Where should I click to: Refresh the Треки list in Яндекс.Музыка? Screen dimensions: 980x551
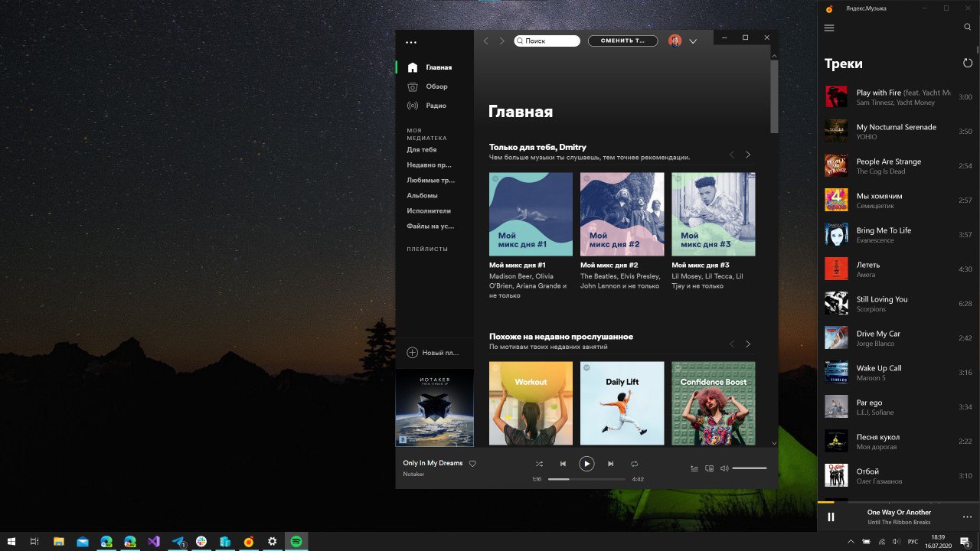pyautogui.click(x=968, y=64)
